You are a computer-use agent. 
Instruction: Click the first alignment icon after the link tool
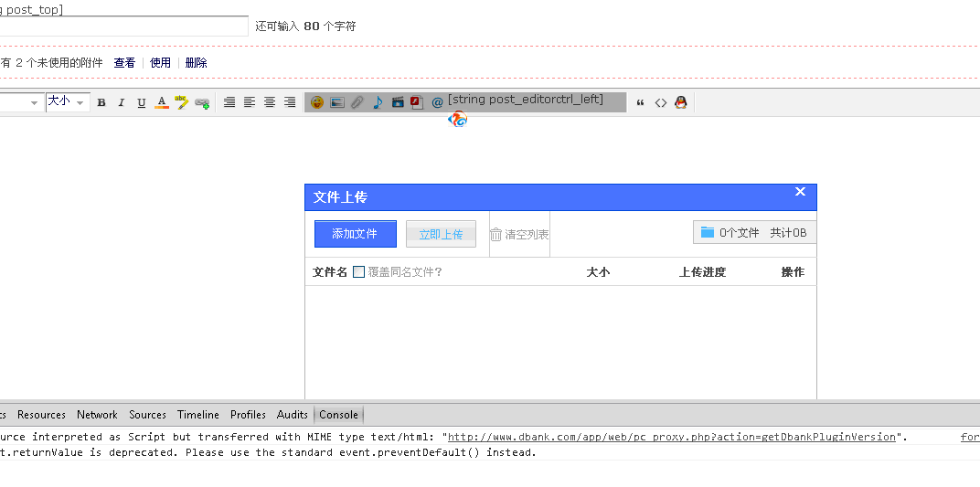[x=229, y=102]
